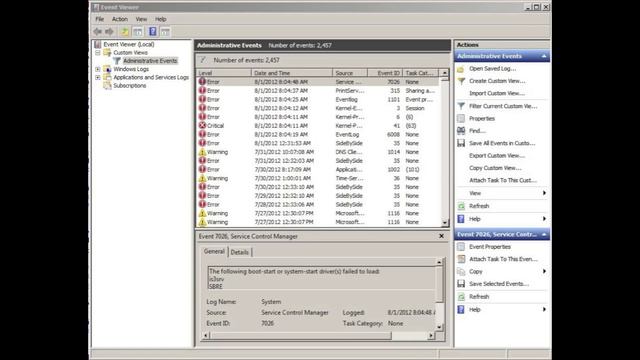
Task: Click Attach Task To This Custom View
Action: 503,180
